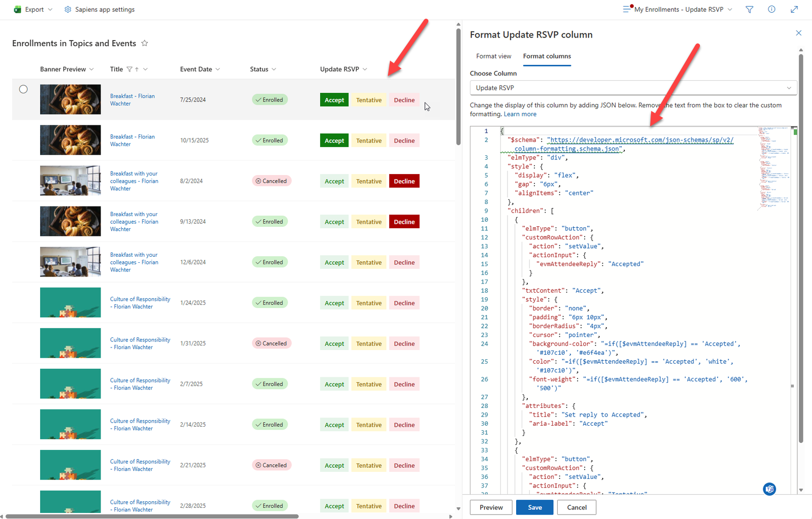Viewport: 812px width, 519px height.
Task: Close the Format column panel
Action: point(798,33)
